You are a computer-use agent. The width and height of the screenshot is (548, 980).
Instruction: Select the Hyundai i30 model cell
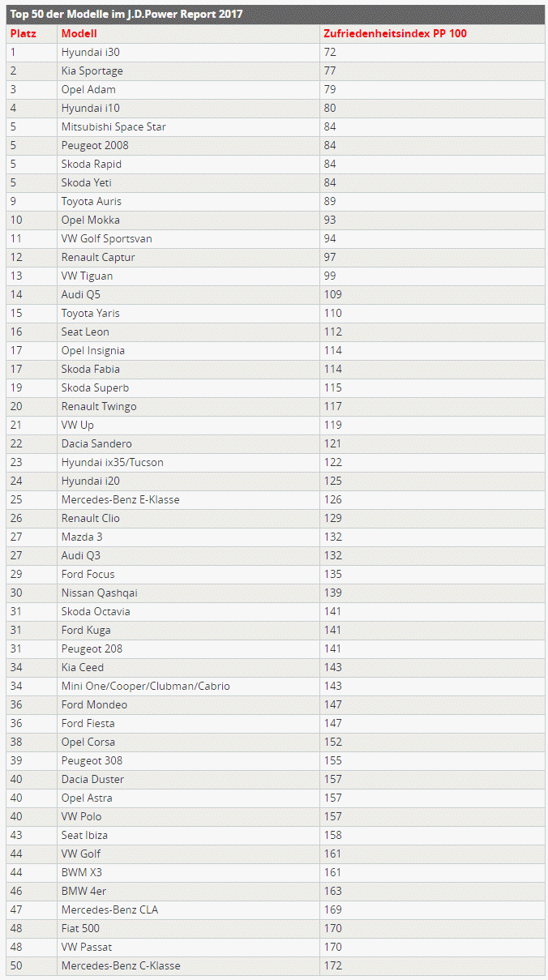tap(91, 52)
